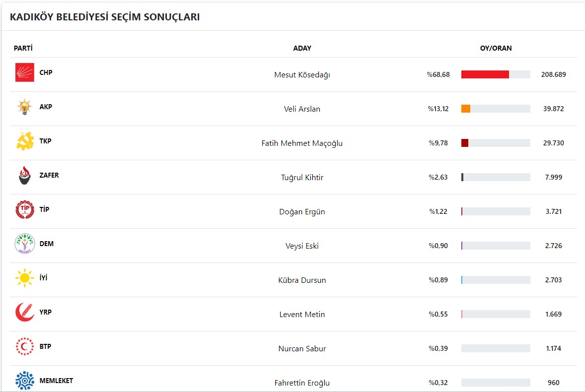Click the %68,68 vote percentage
The image size is (585, 392).
click(439, 74)
